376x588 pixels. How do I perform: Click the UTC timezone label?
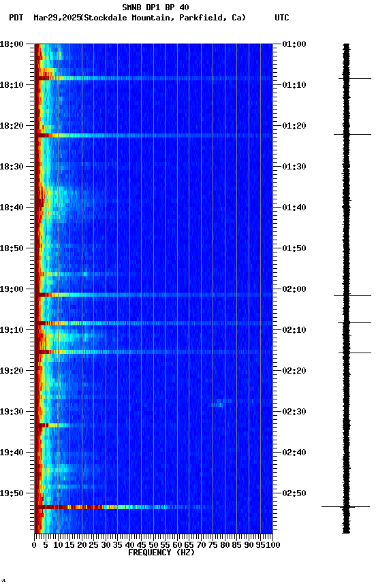(282, 18)
